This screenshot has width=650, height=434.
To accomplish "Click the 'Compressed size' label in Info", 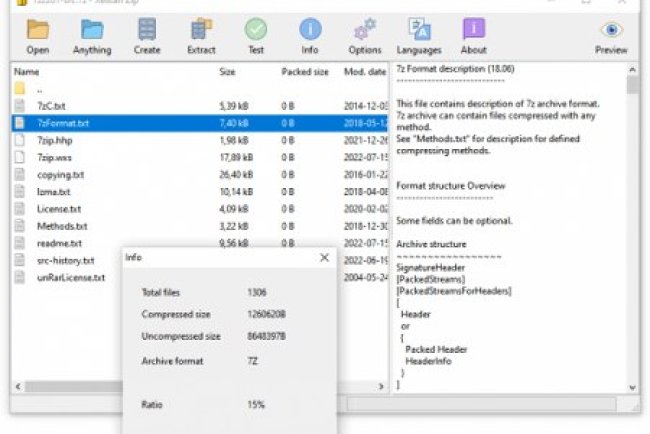I will coord(176,314).
